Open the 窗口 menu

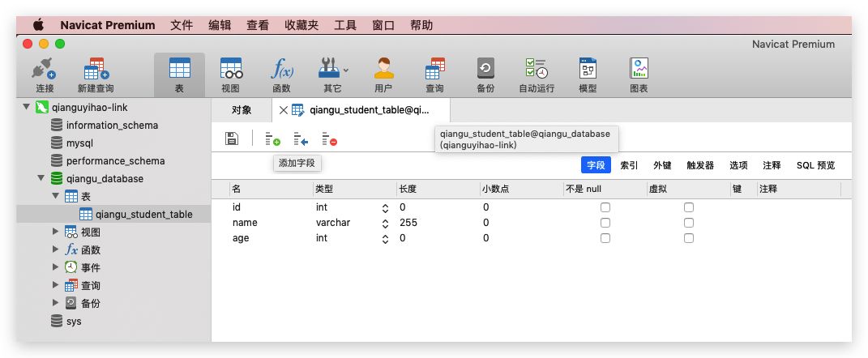383,25
